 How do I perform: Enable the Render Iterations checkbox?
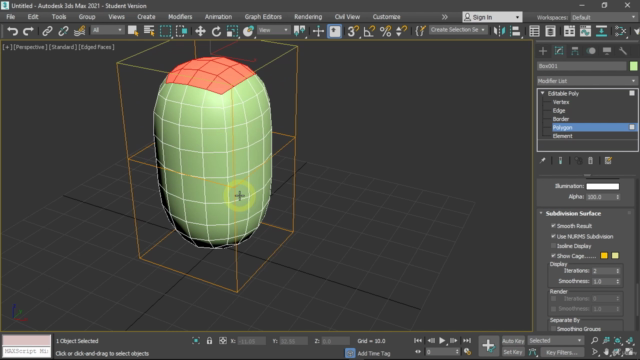pyautogui.click(x=553, y=298)
